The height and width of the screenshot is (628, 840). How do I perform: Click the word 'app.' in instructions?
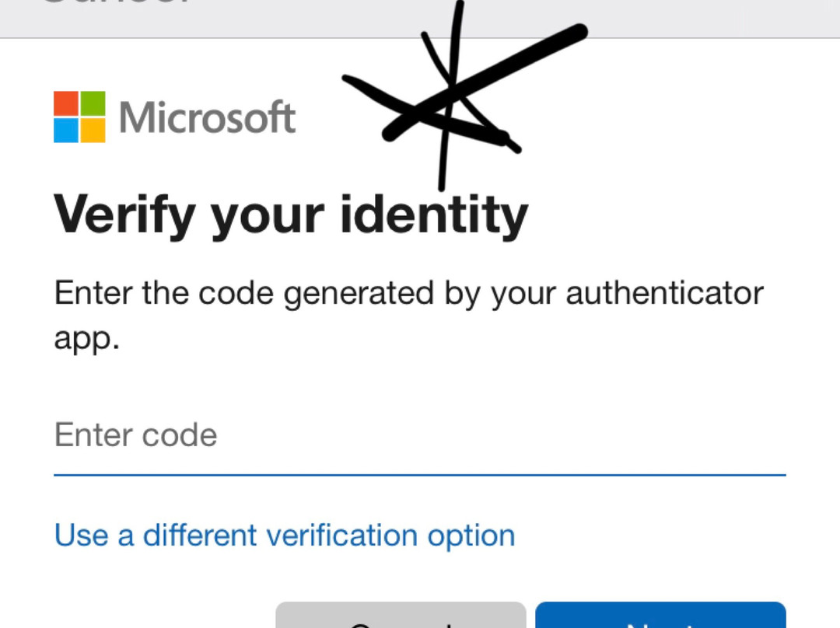(x=86, y=340)
